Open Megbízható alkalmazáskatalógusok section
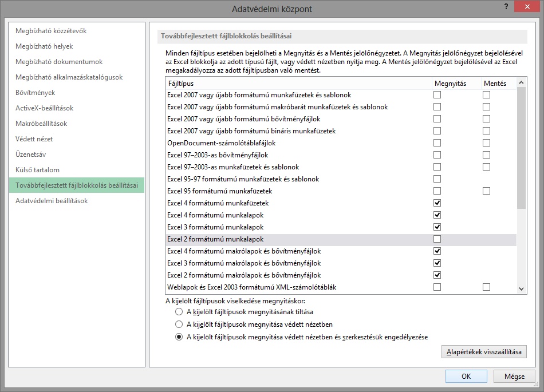 69,77
